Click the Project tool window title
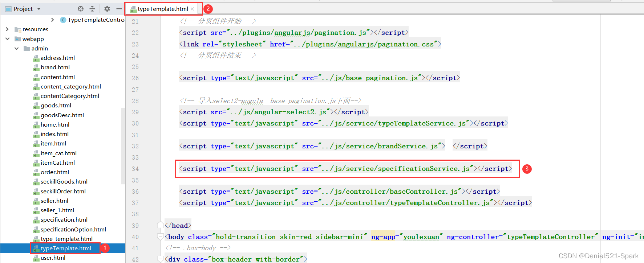 pyautogui.click(x=23, y=9)
